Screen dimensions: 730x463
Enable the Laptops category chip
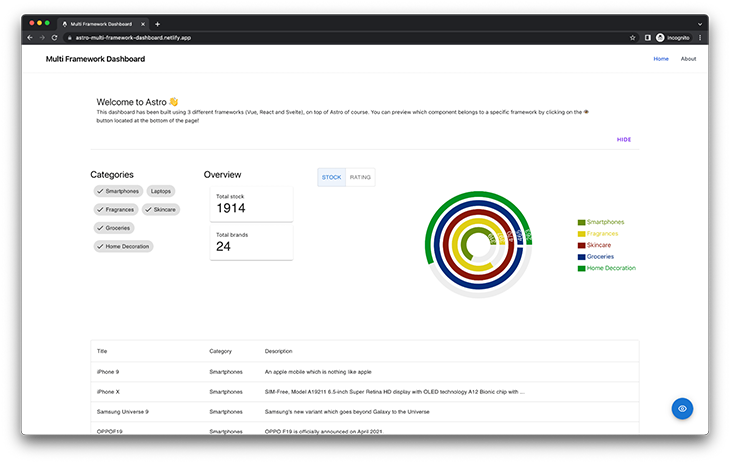[160, 190]
